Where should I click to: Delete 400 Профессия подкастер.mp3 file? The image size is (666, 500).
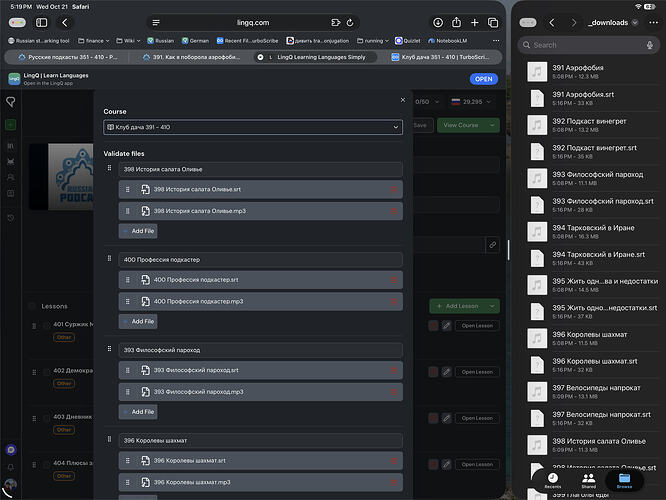[x=394, y=302]
